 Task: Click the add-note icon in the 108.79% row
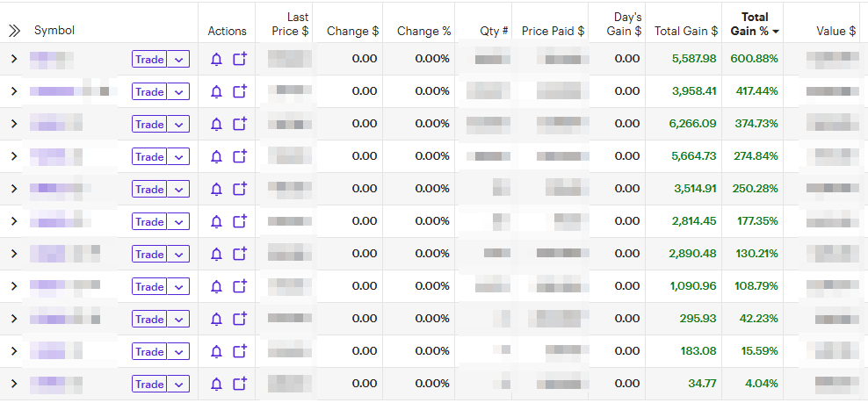240,287
